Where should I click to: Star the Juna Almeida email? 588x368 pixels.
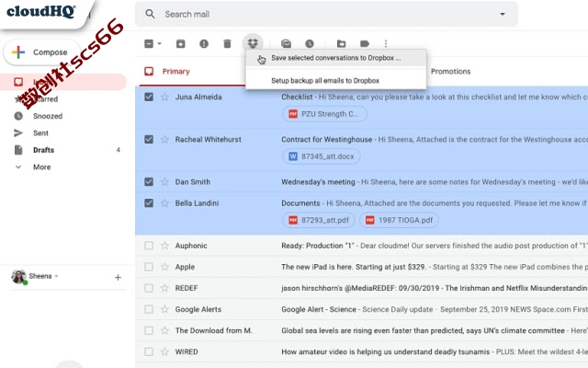coord(164,97)
